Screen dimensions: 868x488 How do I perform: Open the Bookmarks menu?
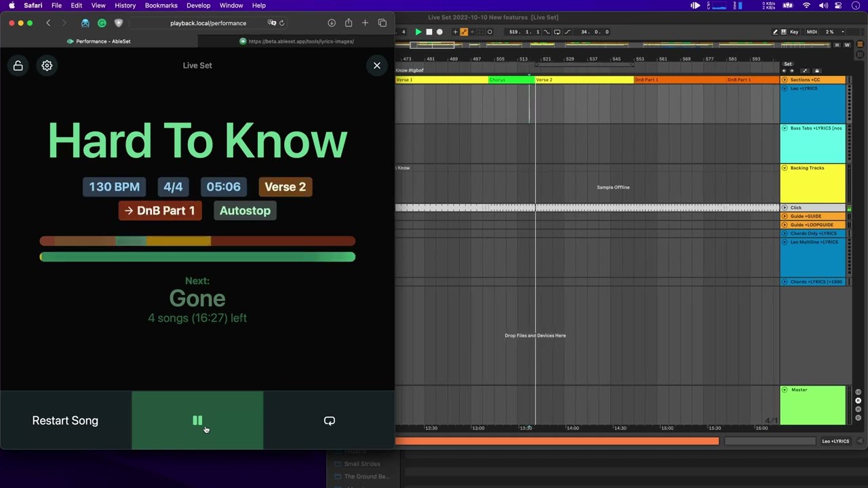click(x=161, y=5)
